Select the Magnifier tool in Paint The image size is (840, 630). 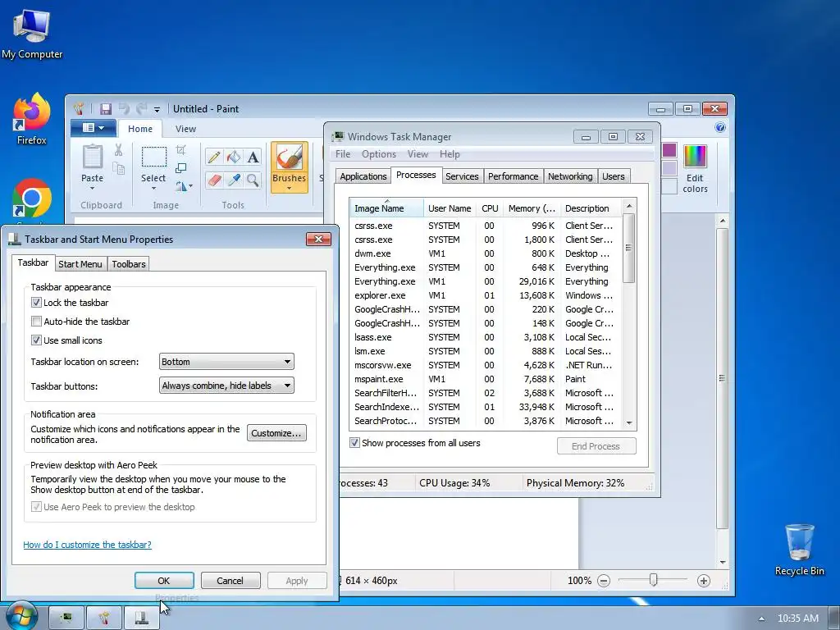coord(253,180)
